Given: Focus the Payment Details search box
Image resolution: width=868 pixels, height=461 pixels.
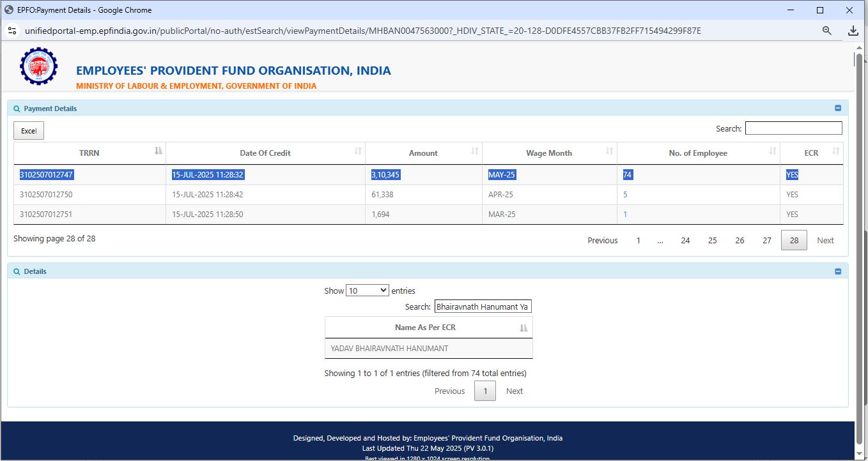Looking at the screenshot, I should coord(793,128).
